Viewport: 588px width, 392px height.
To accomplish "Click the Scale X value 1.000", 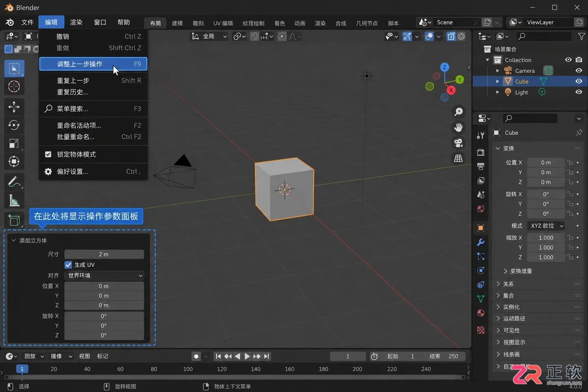I will (546, 238).
